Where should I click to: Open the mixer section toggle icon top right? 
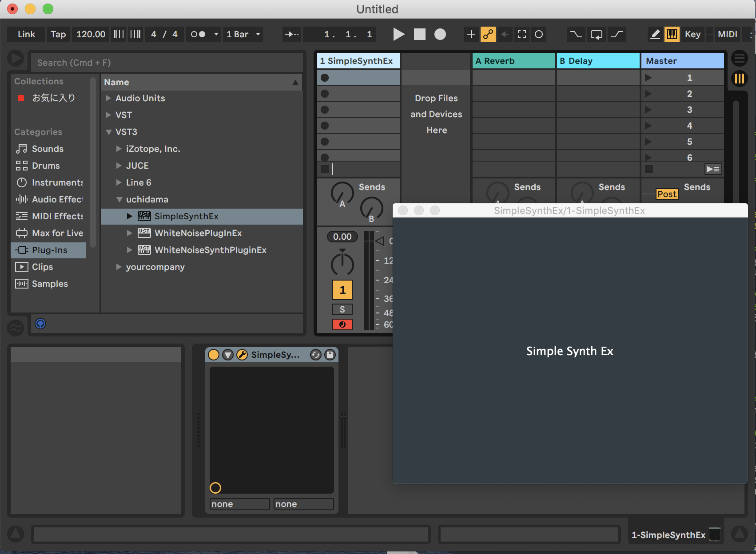tap(740, 79)
